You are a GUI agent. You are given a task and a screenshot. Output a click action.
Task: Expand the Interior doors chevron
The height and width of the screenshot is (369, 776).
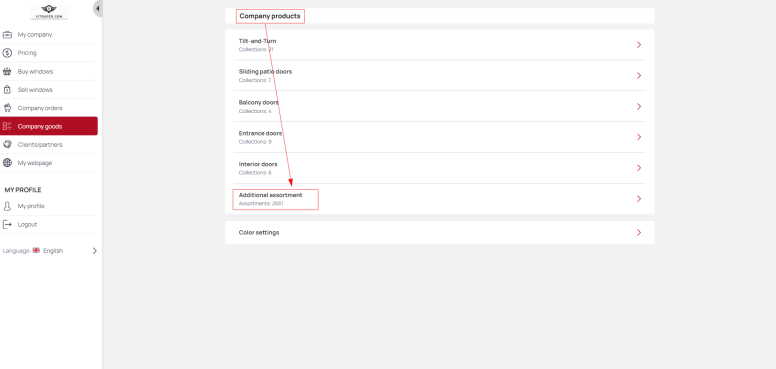point(639,168)
